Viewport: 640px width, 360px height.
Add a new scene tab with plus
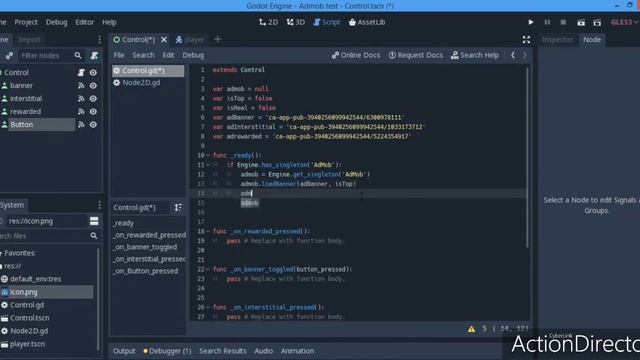click(218, 40)
